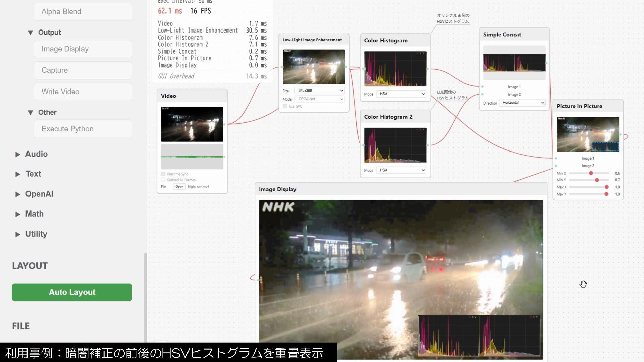
Task: Select Execute Python node item
Action: [83, 129]
